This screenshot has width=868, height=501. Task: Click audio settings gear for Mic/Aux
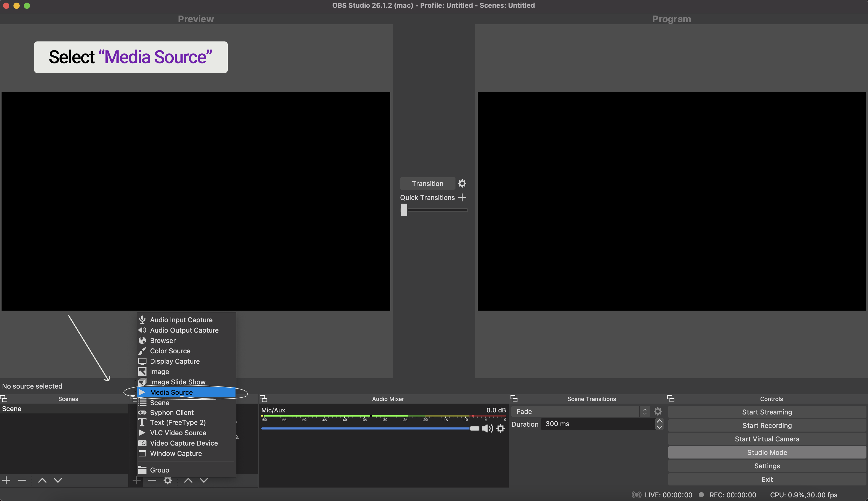[x=501, y=428]
